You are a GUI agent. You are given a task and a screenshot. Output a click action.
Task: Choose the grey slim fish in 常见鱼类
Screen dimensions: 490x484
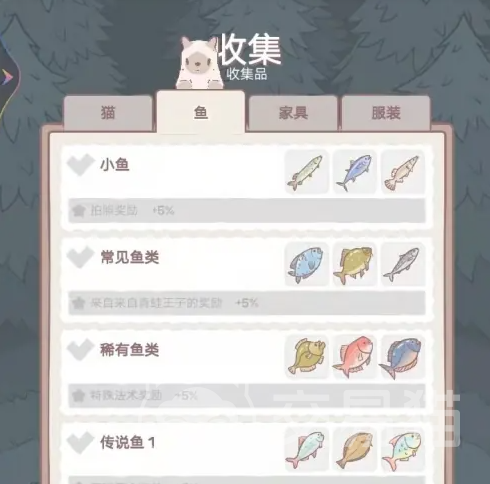coord(403,264)
